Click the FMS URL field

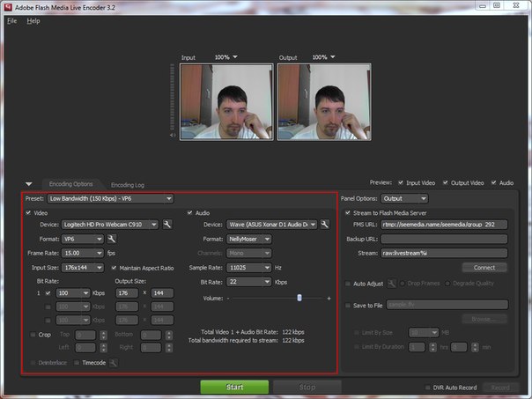click(444, 225)
